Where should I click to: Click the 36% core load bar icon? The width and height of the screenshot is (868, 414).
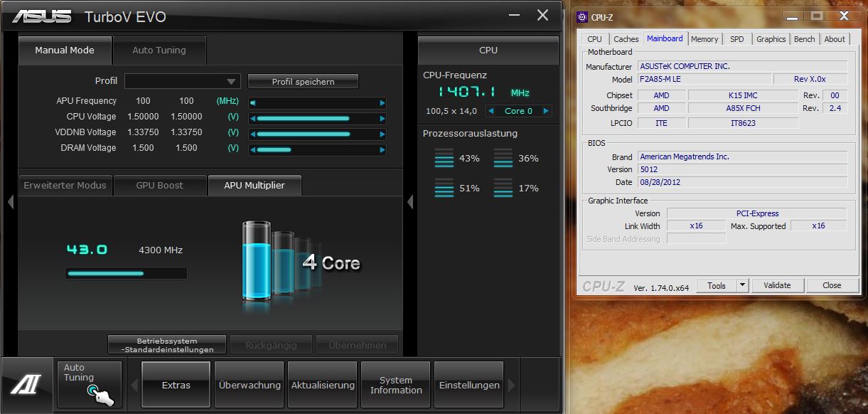tap(503, 158)
